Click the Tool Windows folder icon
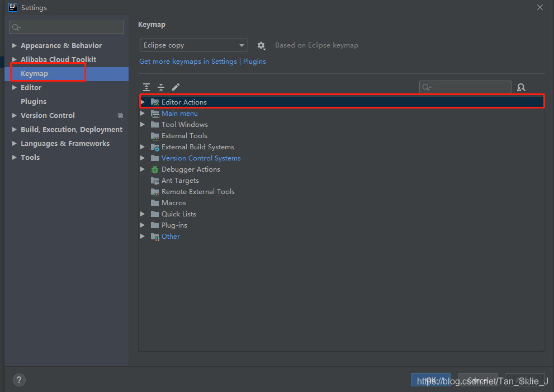The height and width of the screenshot is (392, 554). 155,124
